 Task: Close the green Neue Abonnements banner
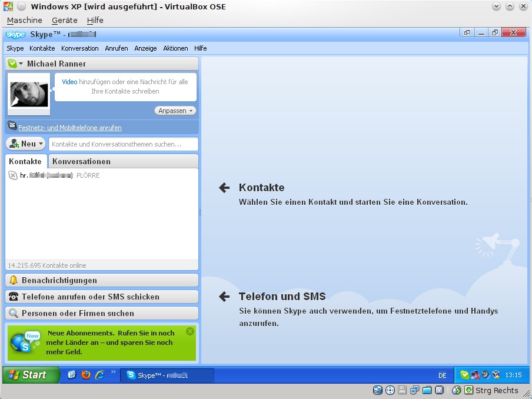pyautogui.click(x=190, y=331)
